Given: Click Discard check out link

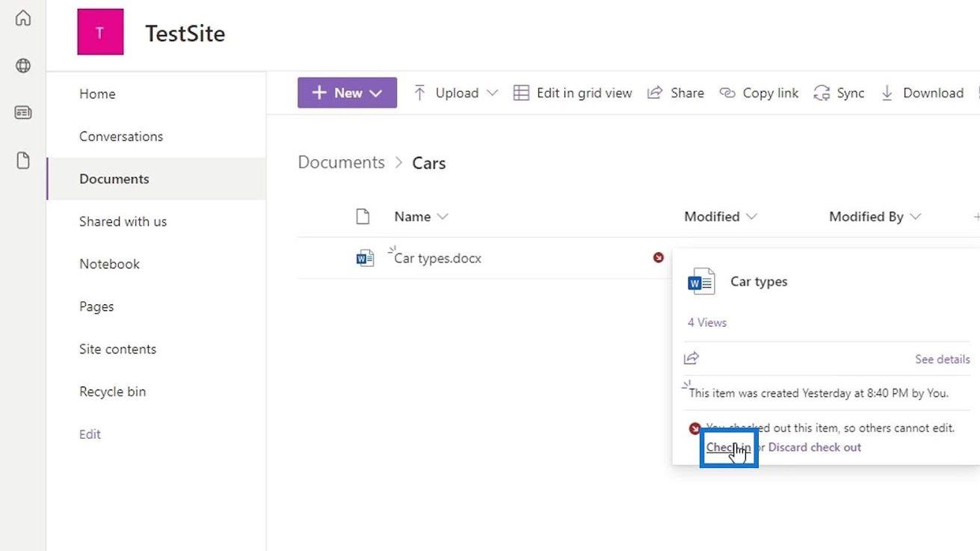Looking at the screenshot, I should click(x=815, y=447).
